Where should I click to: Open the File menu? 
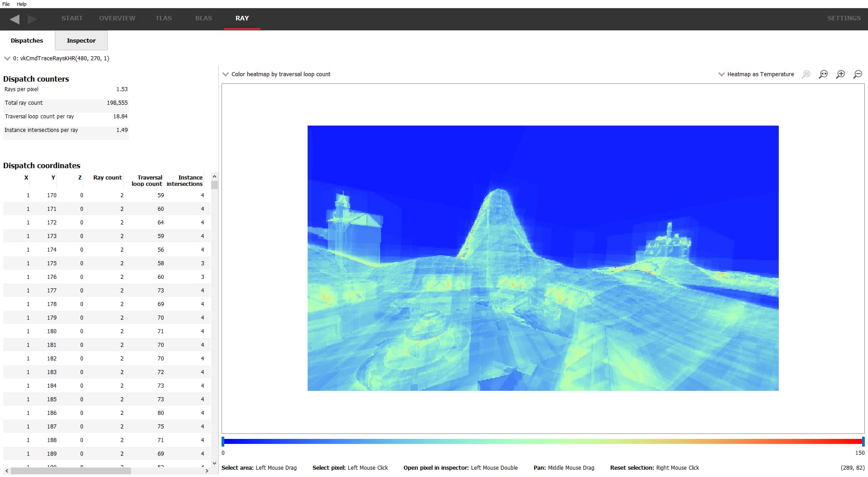[6, 4]
